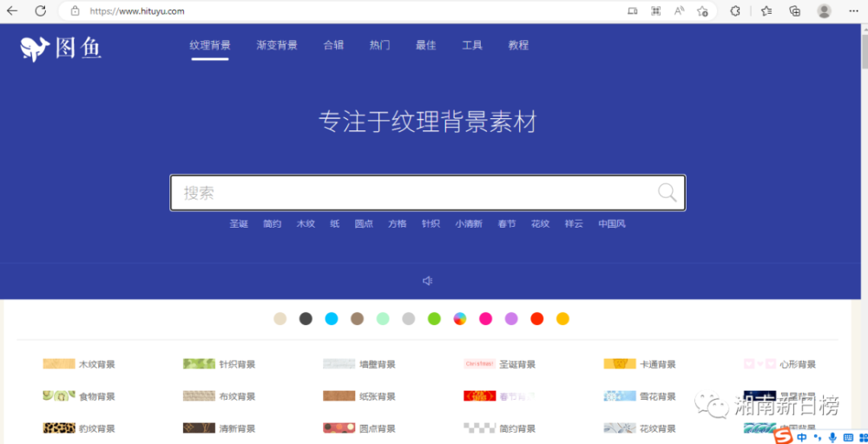Click the 方格 keyword link
The image size is (868, 444).
pyautogui.click(x=397, y=224)
